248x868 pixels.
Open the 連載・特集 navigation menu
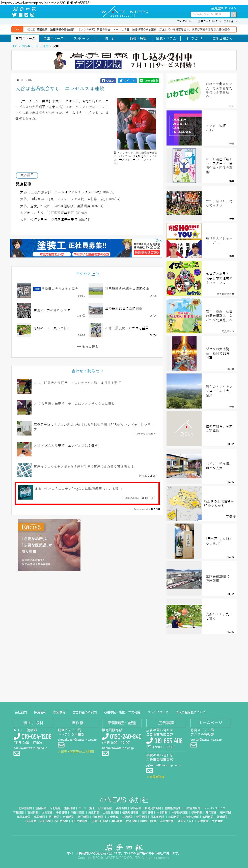(x=138, y=38)
